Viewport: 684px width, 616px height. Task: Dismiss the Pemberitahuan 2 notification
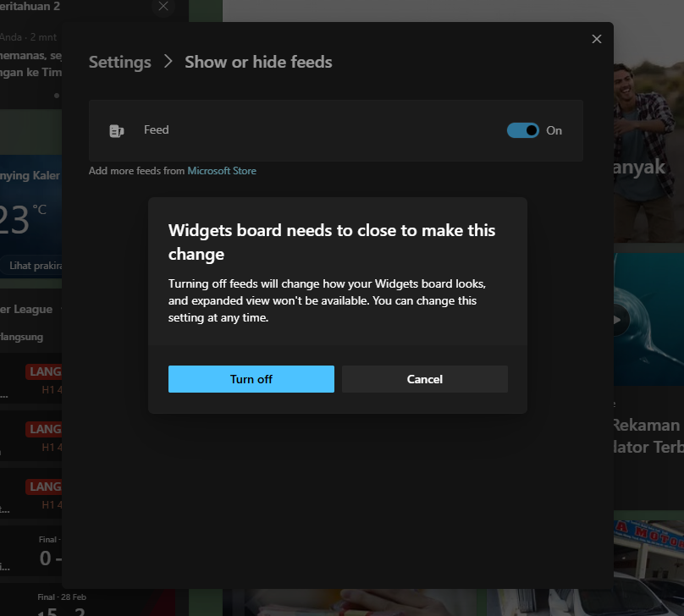[164, 7]
